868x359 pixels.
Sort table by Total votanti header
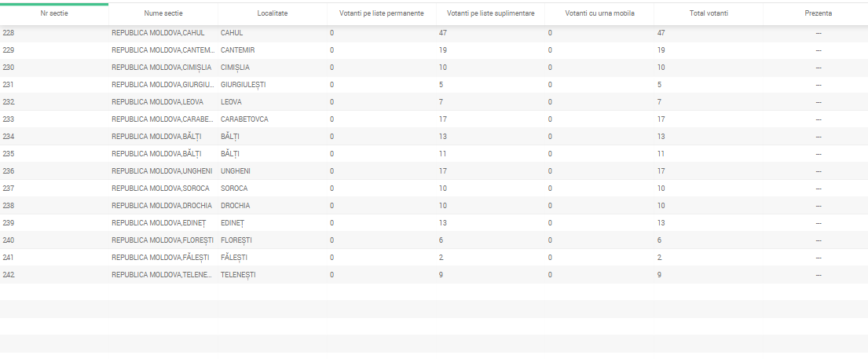tap(709, 13)
